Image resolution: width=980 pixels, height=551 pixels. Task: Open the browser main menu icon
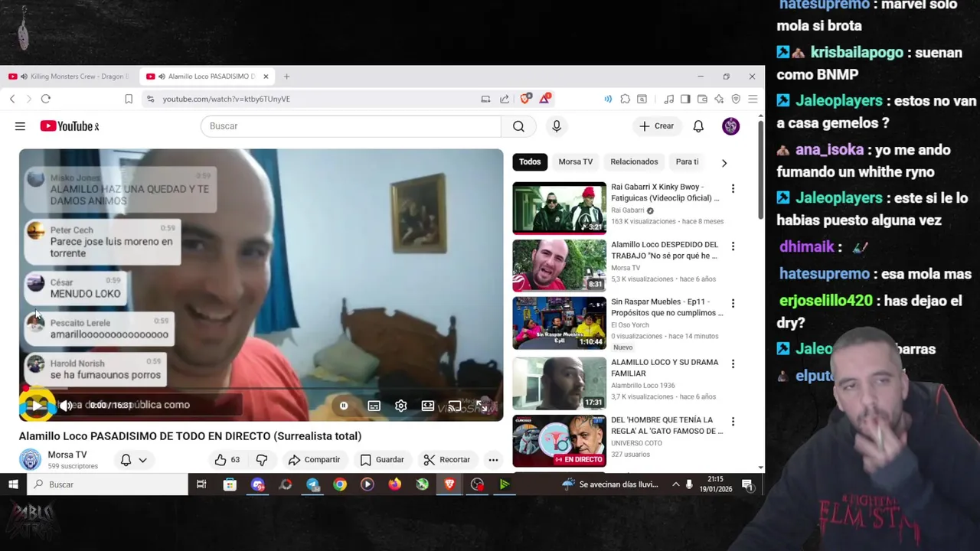(753, 99)
